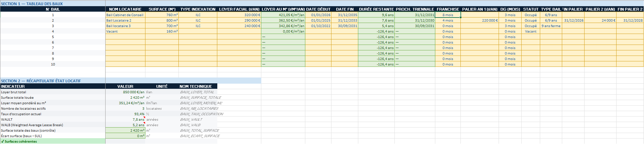
Task: Click the 220 000 € palier an 1 cell
Action: point(480,20)
